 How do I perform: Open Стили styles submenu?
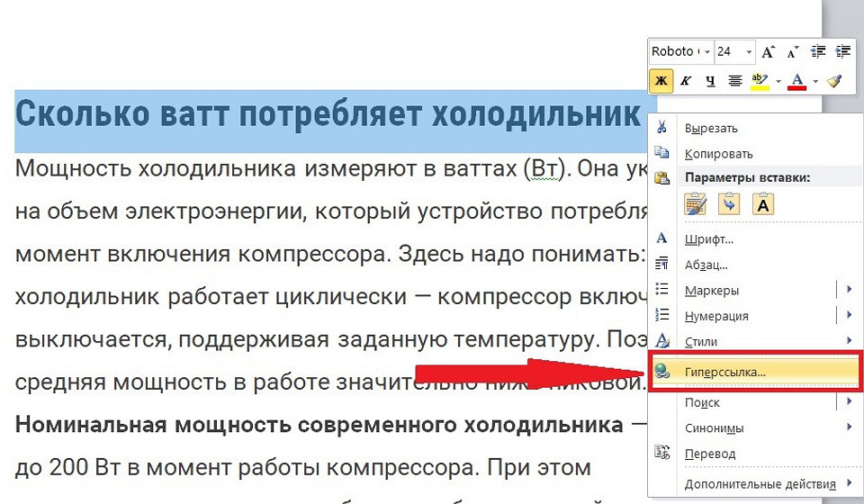701,342
